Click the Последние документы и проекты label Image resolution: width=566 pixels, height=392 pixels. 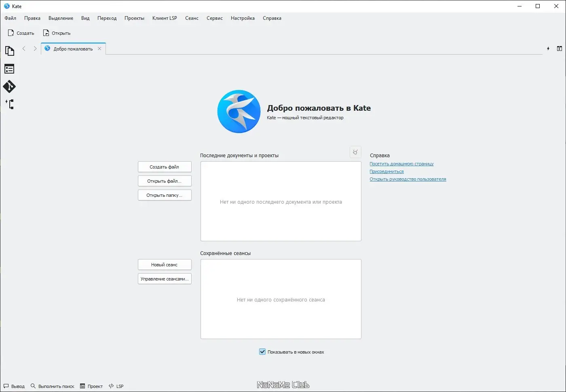tap(239, 156)
